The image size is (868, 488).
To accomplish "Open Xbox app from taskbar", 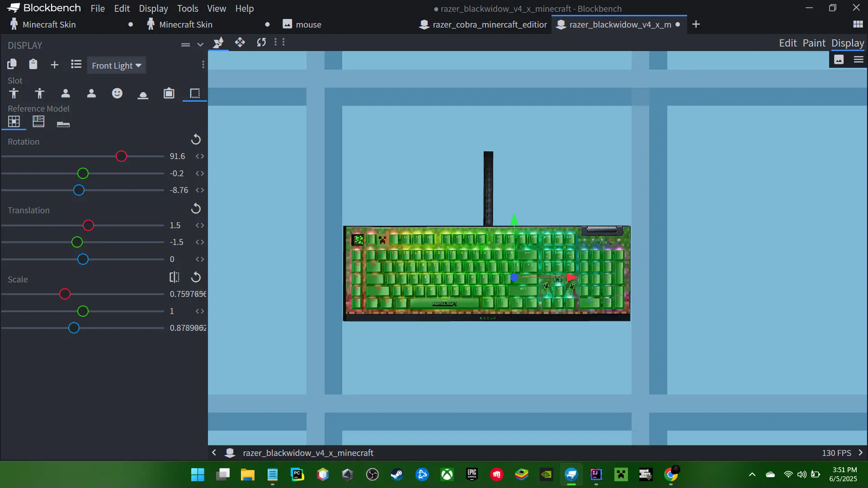I will point(447,474).
